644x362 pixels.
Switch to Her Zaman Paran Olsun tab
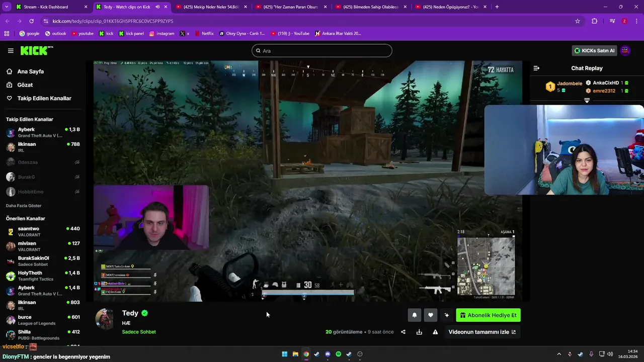[292, 7]
